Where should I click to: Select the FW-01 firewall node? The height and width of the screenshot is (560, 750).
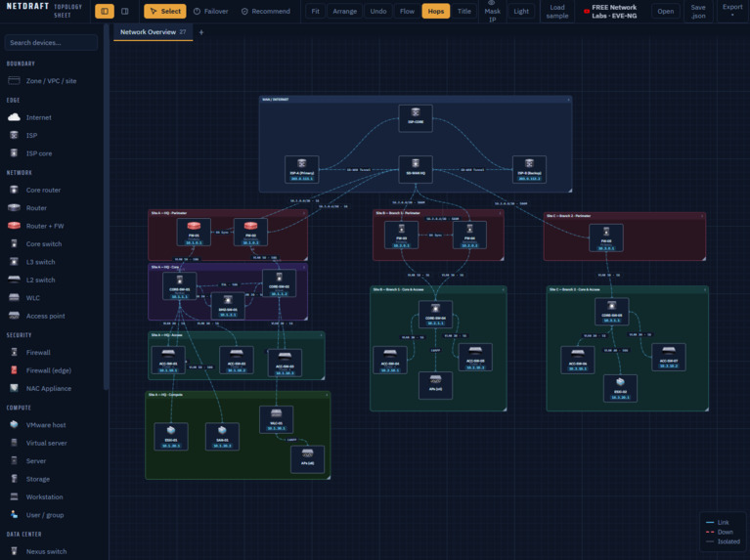194,233
